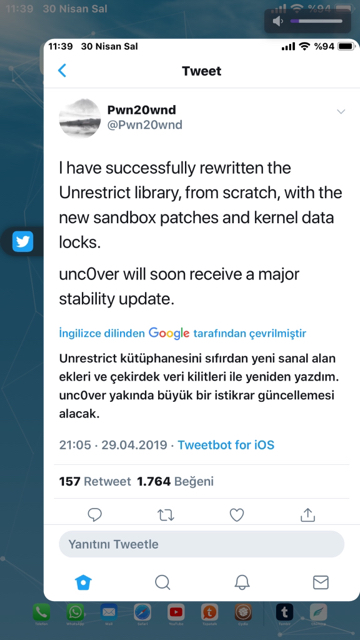Open the Search magnifier tab
Viewport: 360px width, 640px height.
pos(162,582)
